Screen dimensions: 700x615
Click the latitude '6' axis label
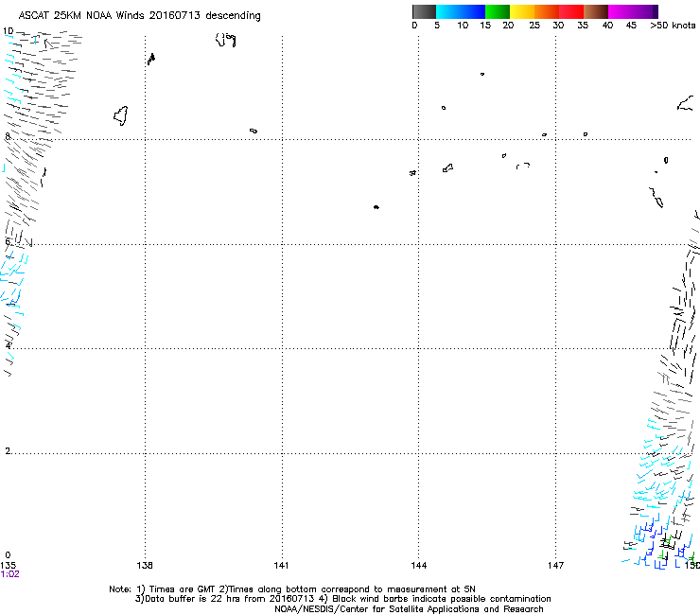click(x=8, y=241)
